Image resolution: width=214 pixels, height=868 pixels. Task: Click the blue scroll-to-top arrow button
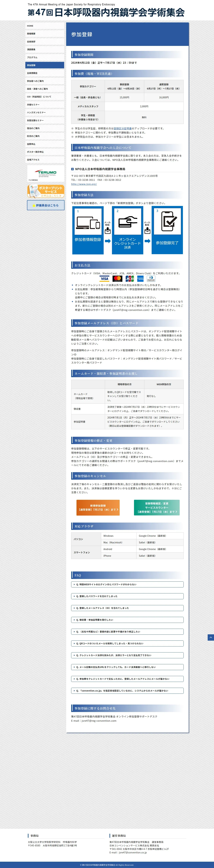(x=211, y=637)
